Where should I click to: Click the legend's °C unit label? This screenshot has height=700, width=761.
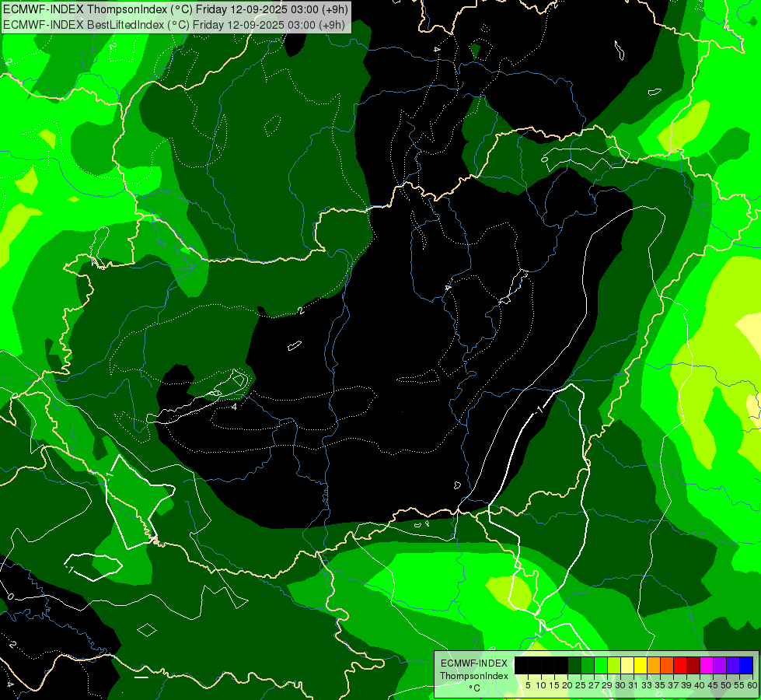point(475,688)
